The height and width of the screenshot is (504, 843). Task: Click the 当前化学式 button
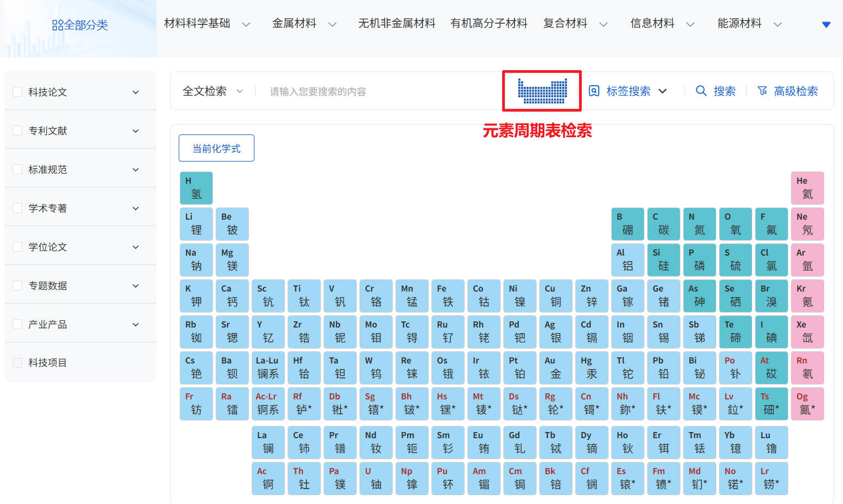coord(216,148)
